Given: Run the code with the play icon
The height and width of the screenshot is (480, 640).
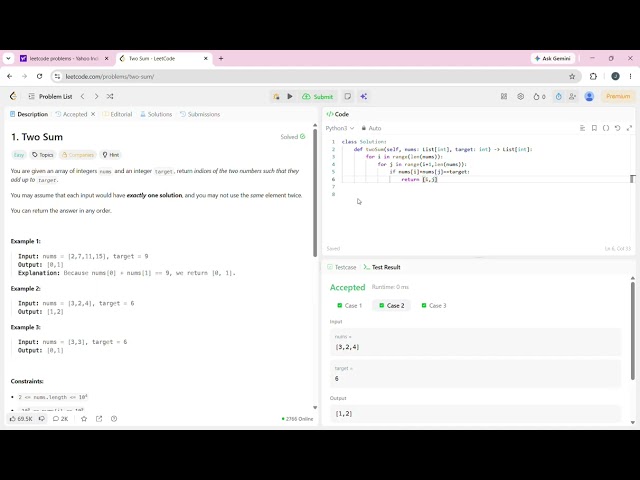Looking at the screenshot, I should [x=290, y=96].
